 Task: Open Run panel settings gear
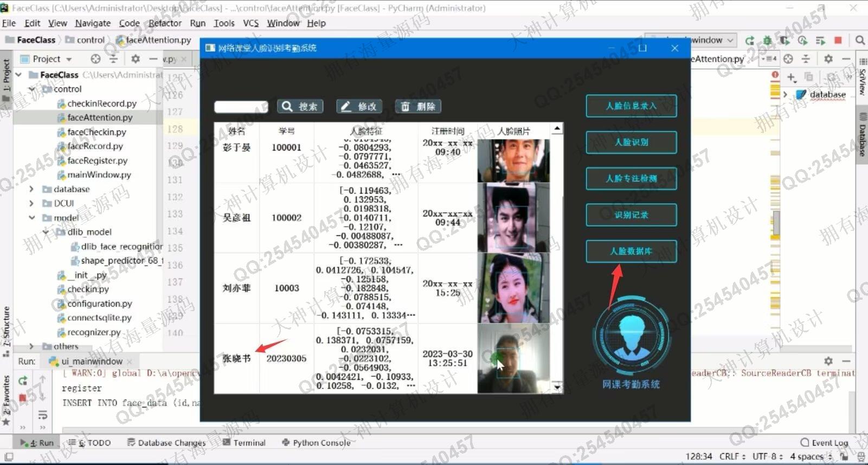(828, 361)
